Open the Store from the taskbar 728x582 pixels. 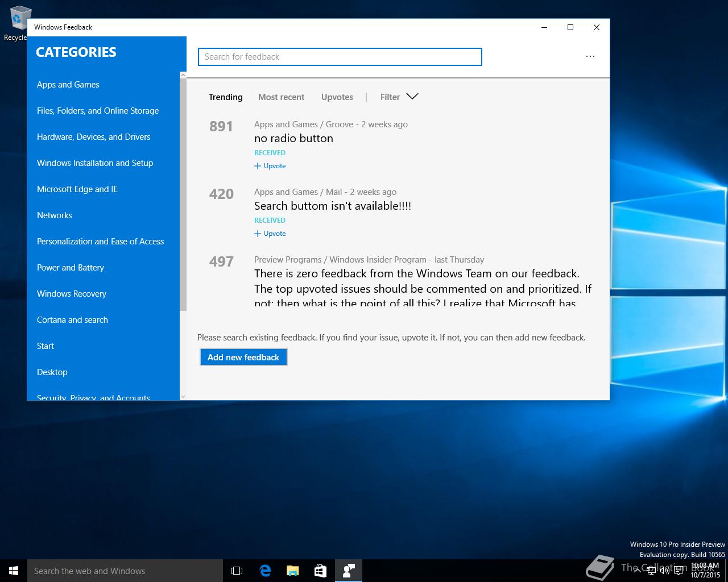point(321,571)
